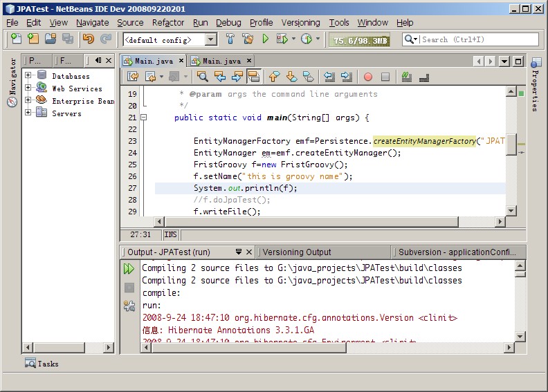Click the Comment lines icon
This screenshot has width=548, height=392.
point(406,76)
